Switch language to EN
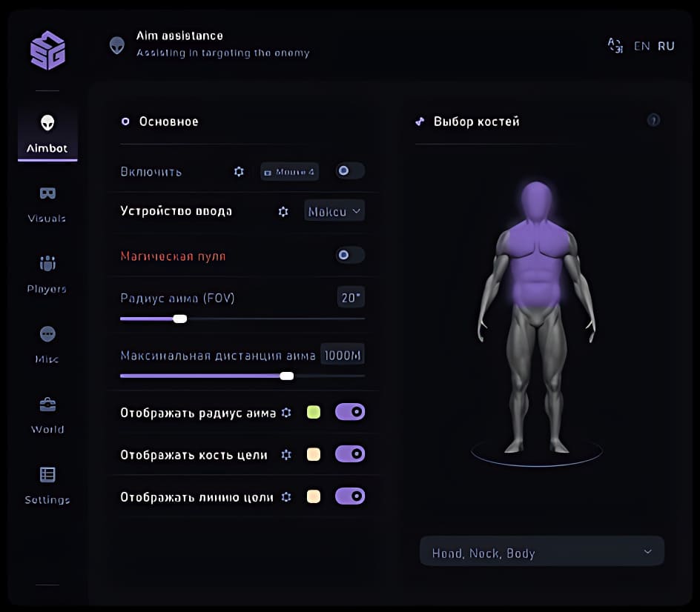Screen dimensions: 700x612 (x=641, y=46)
